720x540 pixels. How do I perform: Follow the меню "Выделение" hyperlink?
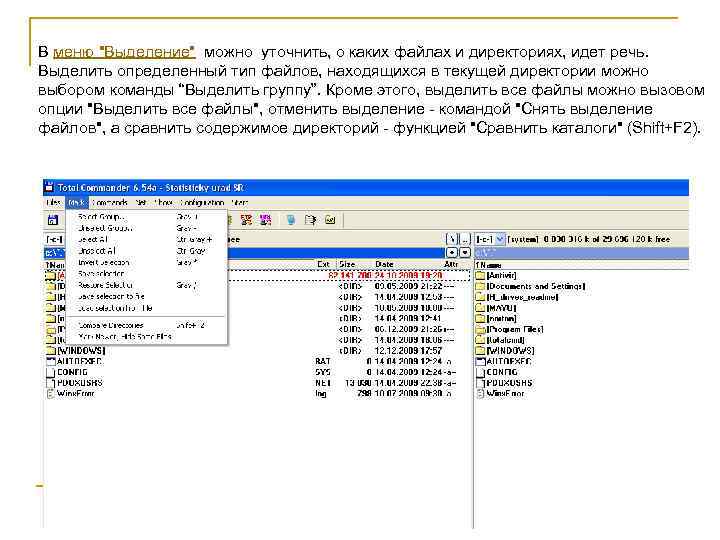pyautogui.click(x=124, y=52)
